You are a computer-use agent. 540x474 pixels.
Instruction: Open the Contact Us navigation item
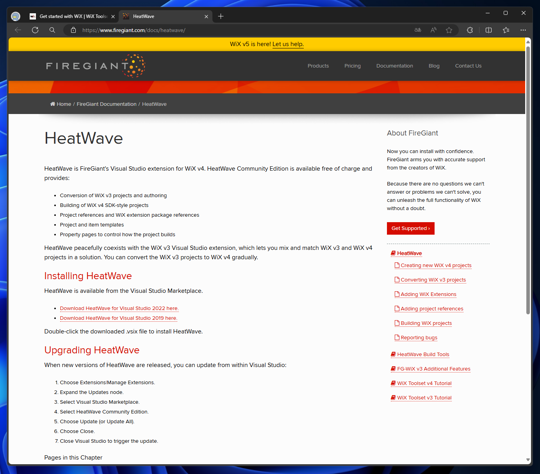click(468, 66)
